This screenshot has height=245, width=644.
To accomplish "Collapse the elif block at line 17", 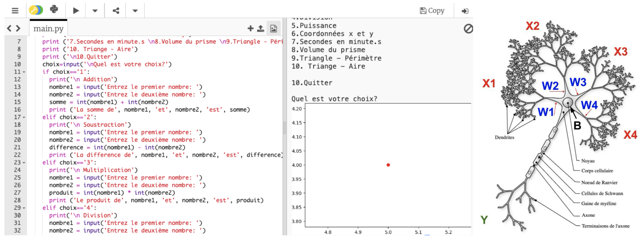I will click(x=24, y=117).
